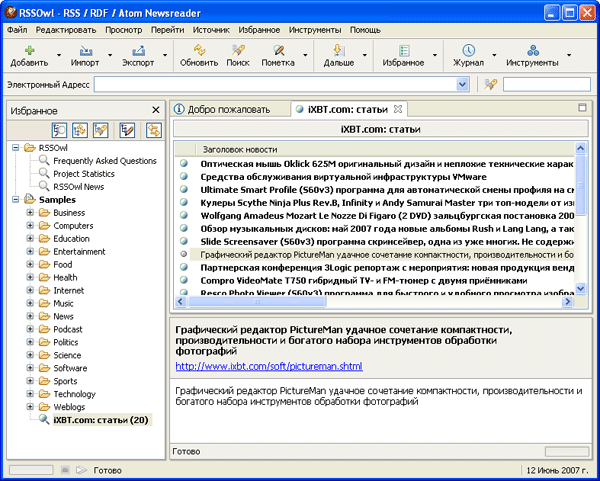Click the fifth icon in Избранное panel toolbar
Image resolution: width=600 pixels, height=481 pixels.
click(x=154, y=130)
